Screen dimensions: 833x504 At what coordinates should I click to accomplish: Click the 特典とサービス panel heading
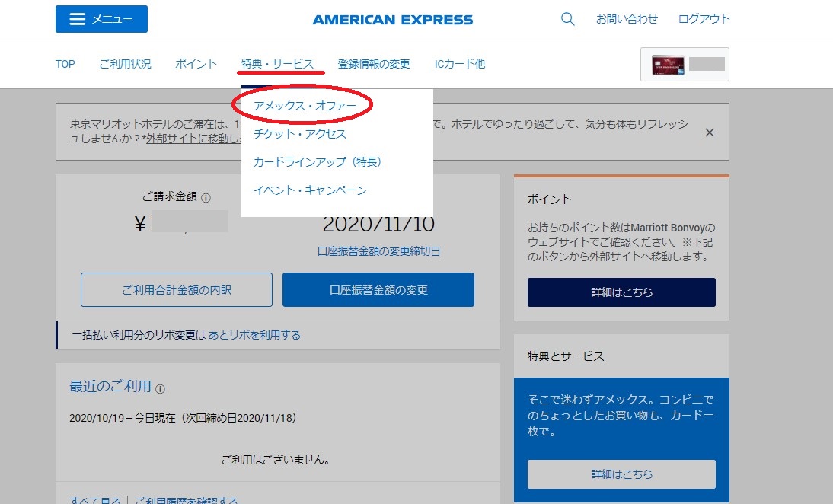566,356
